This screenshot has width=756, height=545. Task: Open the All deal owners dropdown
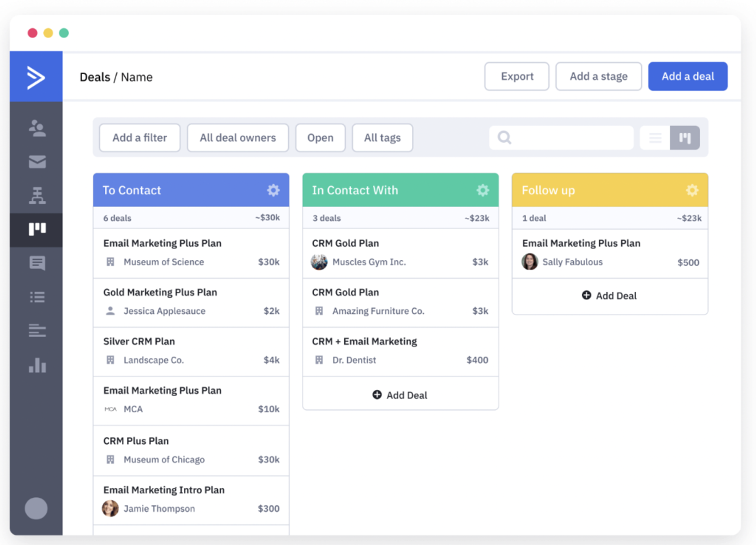click(x=237, y=138)
